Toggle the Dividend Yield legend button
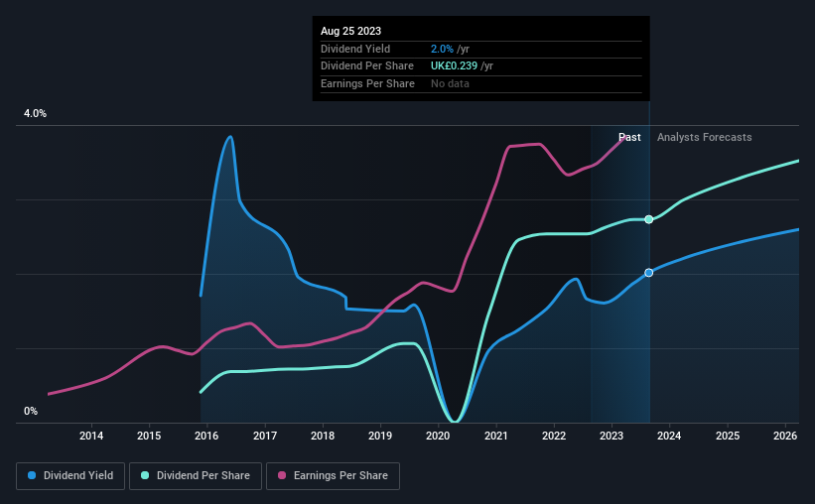815x504 pixels. tap(70, 476)
